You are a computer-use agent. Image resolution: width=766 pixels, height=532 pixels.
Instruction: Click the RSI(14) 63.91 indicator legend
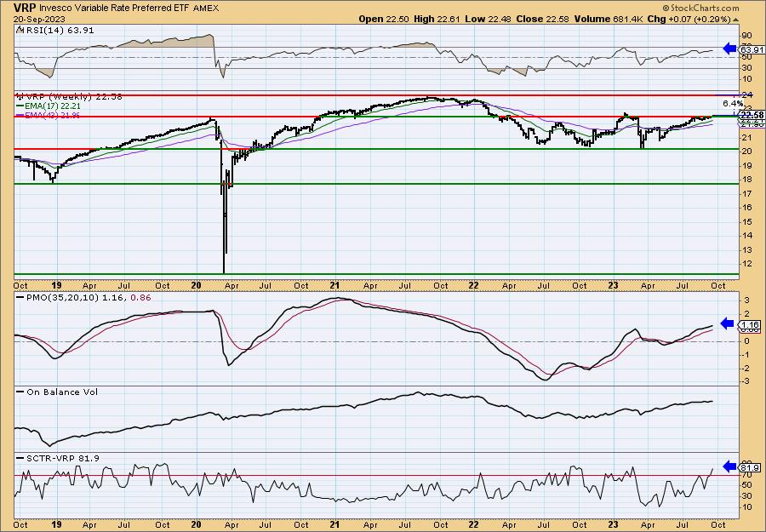click(x=55, y=31)
